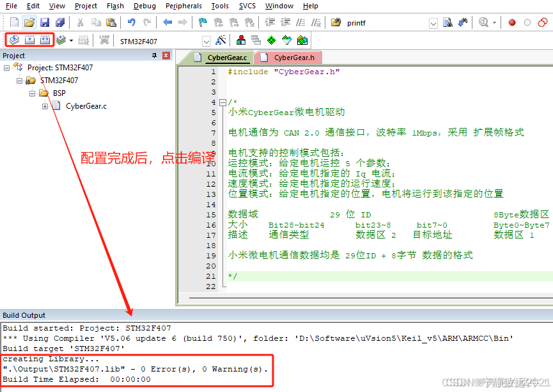Screen dimensions: 553x392
Task: Click the Redo icon
Action: [x=147, y=22]
